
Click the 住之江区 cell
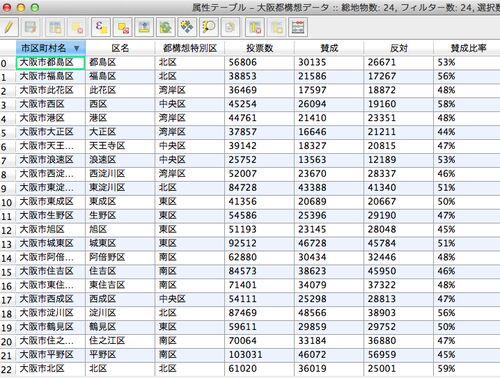tap(120, 341)
